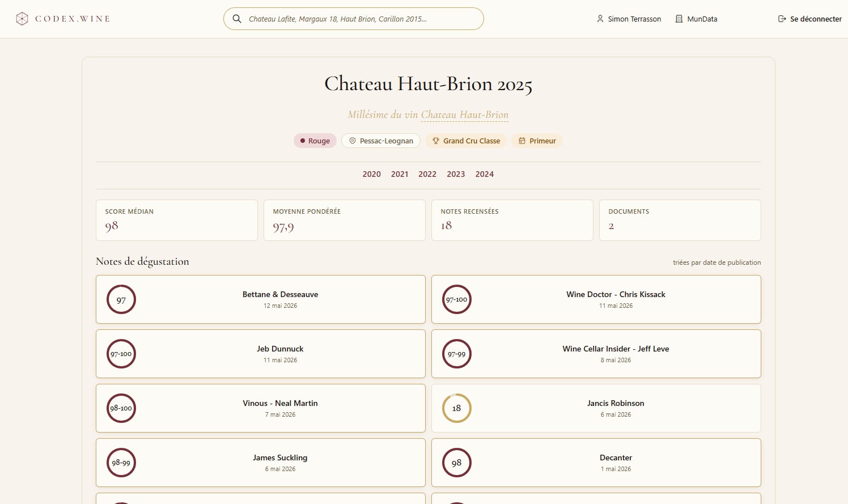This screenshot has height=504, width=848.
Task: Click the Moyenne Pondérée stat card
Action: (345, 220)
